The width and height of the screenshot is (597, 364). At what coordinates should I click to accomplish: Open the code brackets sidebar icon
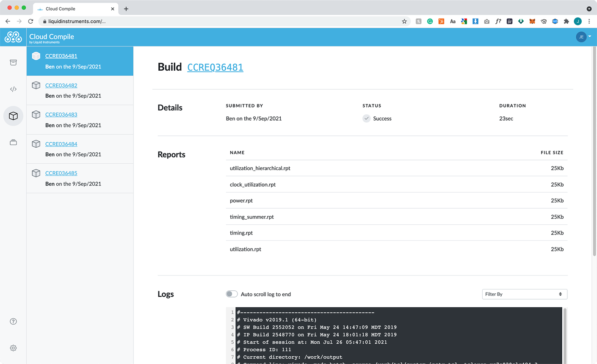point(13,89)
